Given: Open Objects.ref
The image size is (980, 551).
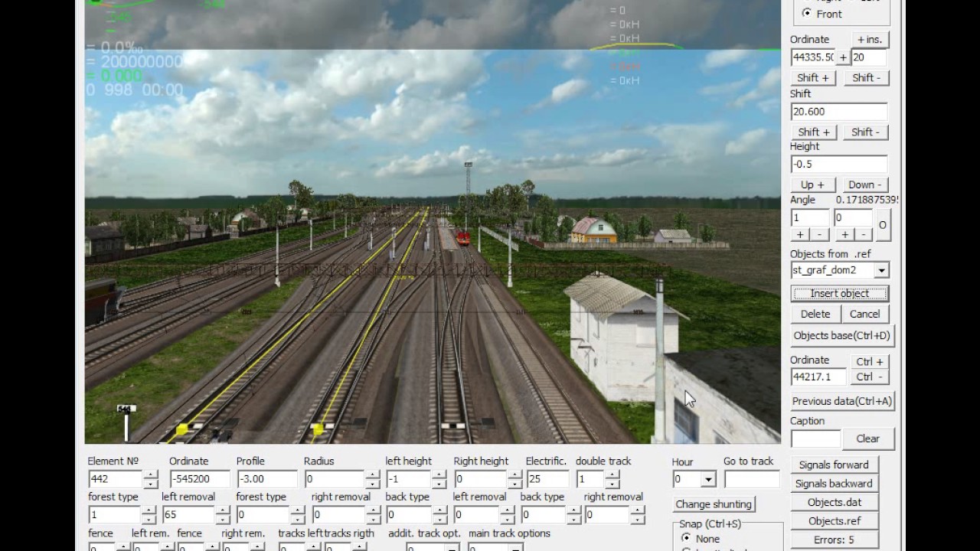Looking at the screenshot, I should pyautogui.click(x=834, y=521).
